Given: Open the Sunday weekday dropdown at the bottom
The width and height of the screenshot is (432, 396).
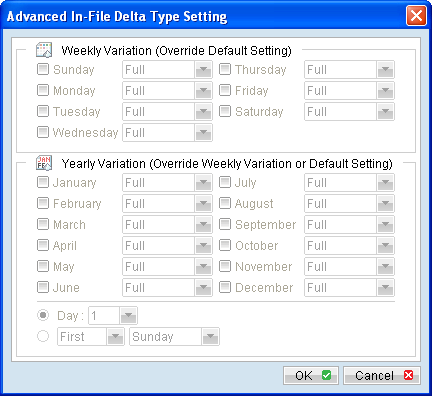Looking at the screenshot, I should (174, 337).
